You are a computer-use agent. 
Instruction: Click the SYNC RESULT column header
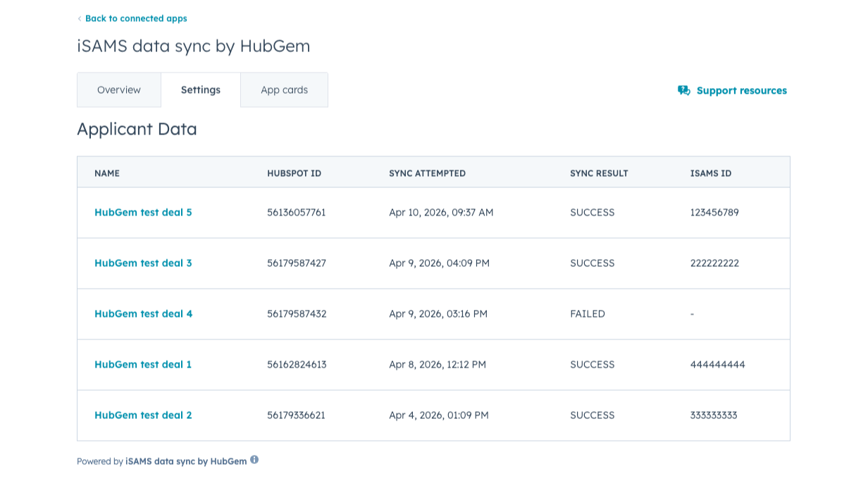pyautogui.click(x=599, y=173)
